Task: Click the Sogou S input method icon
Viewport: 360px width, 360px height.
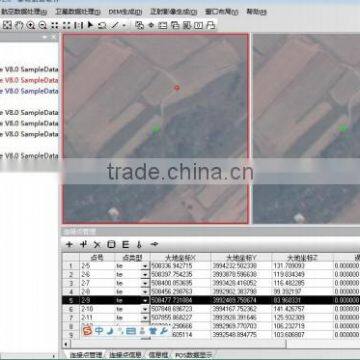Action: 87,330
